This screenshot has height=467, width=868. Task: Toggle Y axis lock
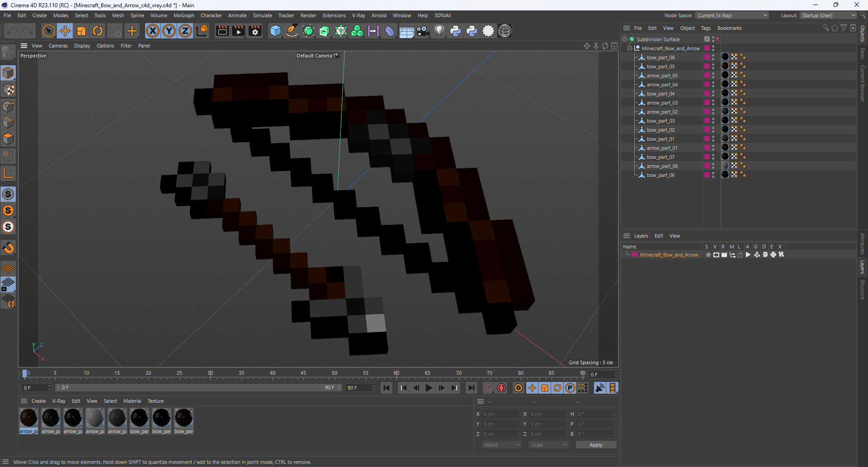click(169, 31)
